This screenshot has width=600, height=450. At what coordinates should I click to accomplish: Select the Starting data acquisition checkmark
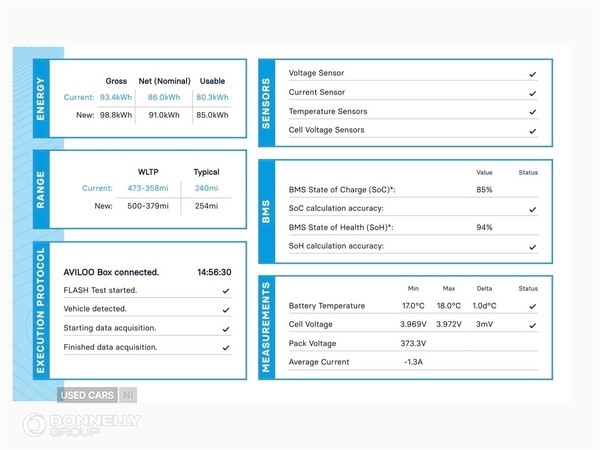226,329
